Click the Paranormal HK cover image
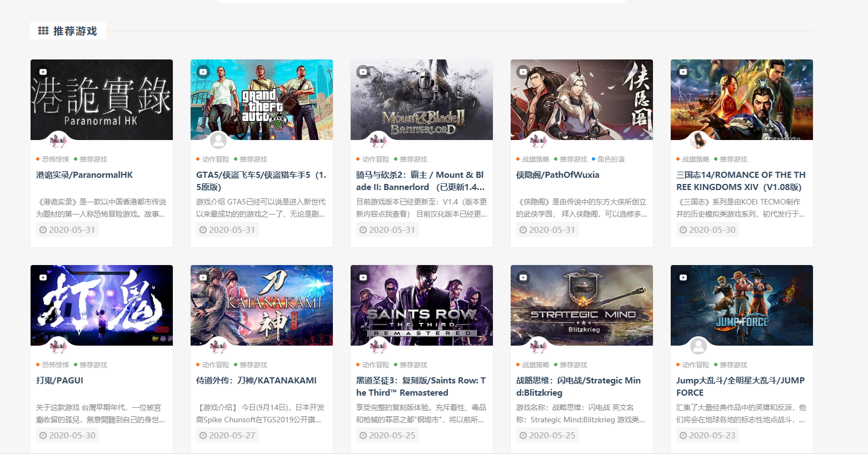868x454 pixels. point(102,99)
